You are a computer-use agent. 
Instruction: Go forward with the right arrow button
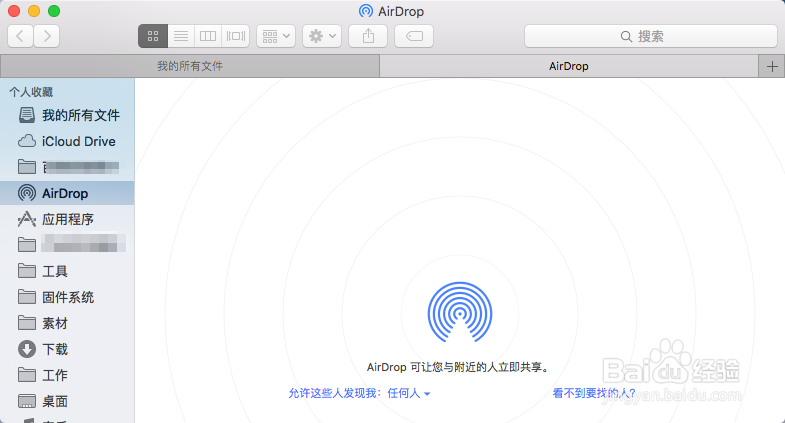(x=47, y=36)
